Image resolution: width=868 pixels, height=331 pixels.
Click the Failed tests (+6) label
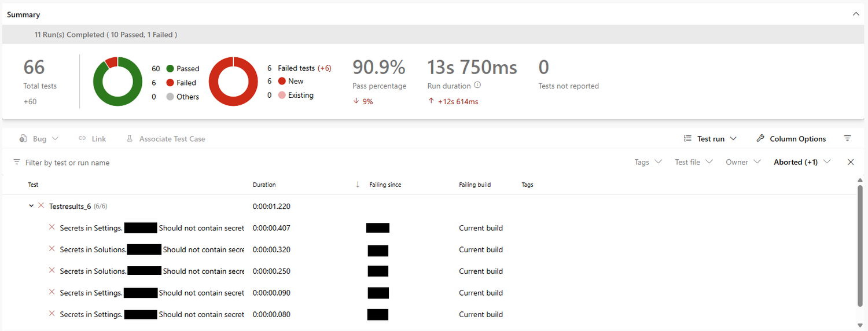304,68
